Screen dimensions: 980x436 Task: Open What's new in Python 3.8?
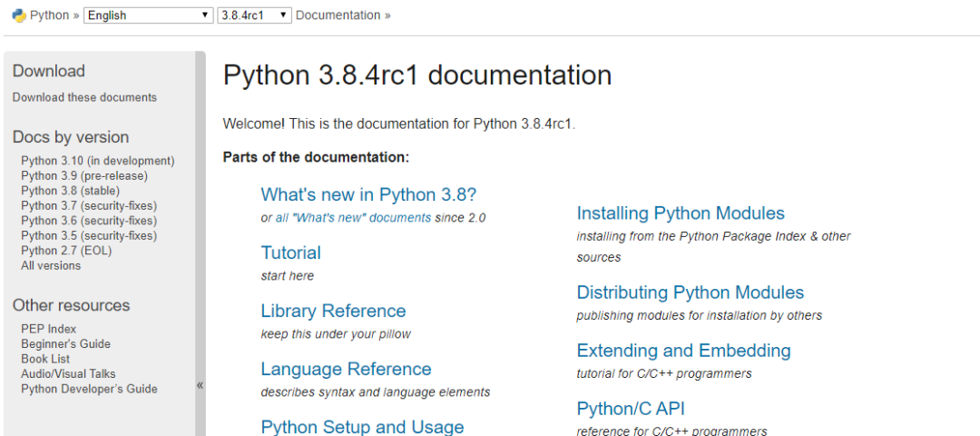tap(368, 194)
